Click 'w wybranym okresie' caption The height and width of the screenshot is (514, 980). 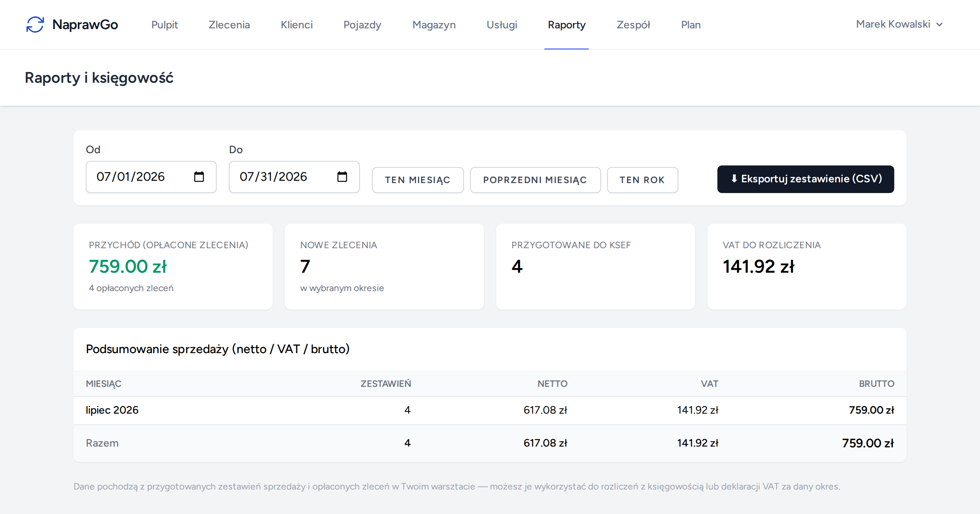[342, 288]
